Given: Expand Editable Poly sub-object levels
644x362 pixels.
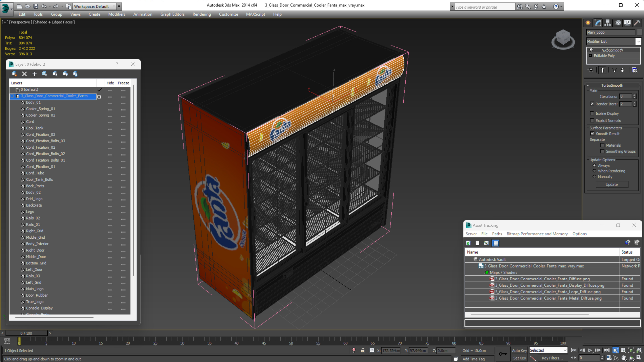Looking at the screenshot, I should point(590,55).
